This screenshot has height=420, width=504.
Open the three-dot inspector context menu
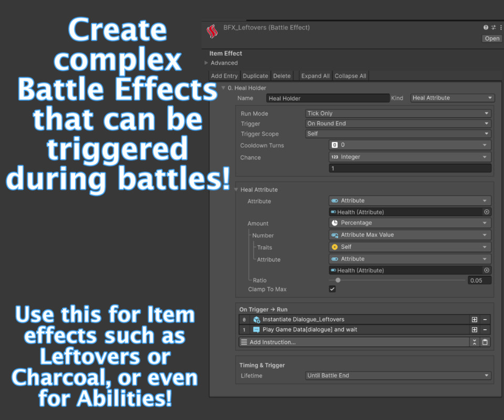coord(500,27)
